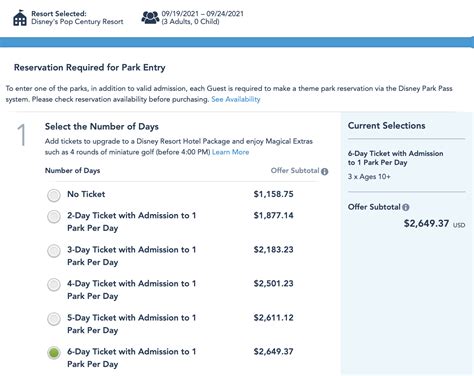Click the 5-Day Ticket $2,611.12 price
Viewport: 474px width, 376px height.
tap(273, 317)
